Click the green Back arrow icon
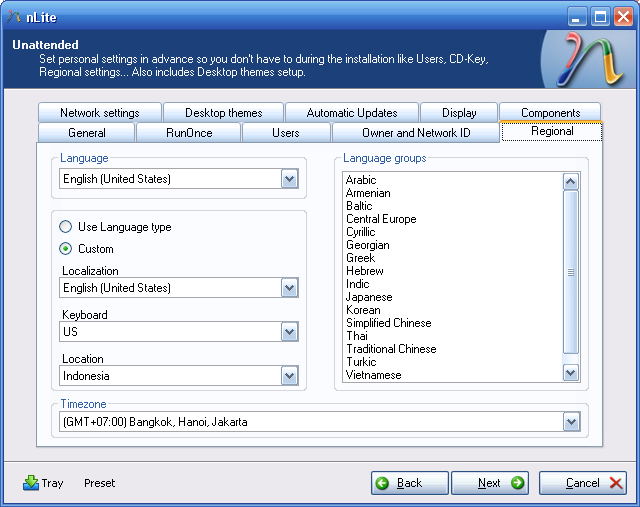This screenshot has height=507, width=640. [x=382, y=483]
